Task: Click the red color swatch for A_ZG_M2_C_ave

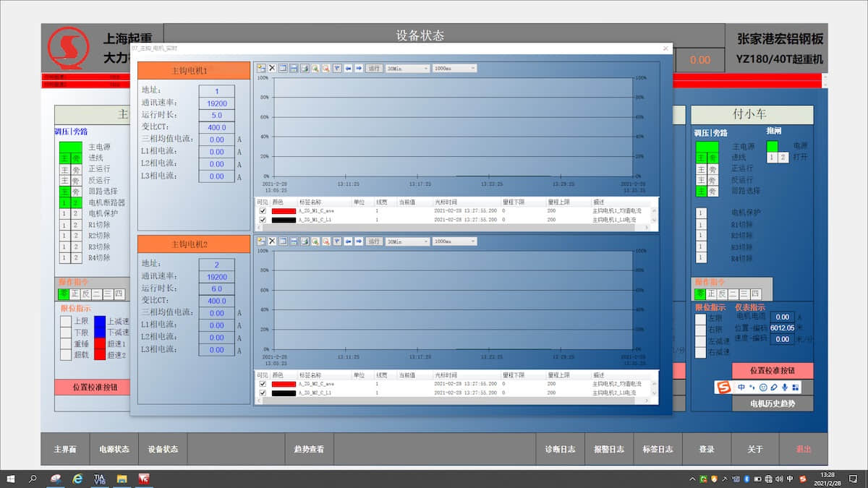Action: (x=284, y=384)
